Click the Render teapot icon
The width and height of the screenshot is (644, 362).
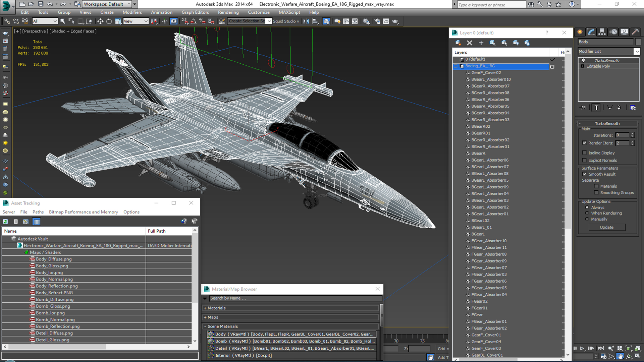[395, 21]
